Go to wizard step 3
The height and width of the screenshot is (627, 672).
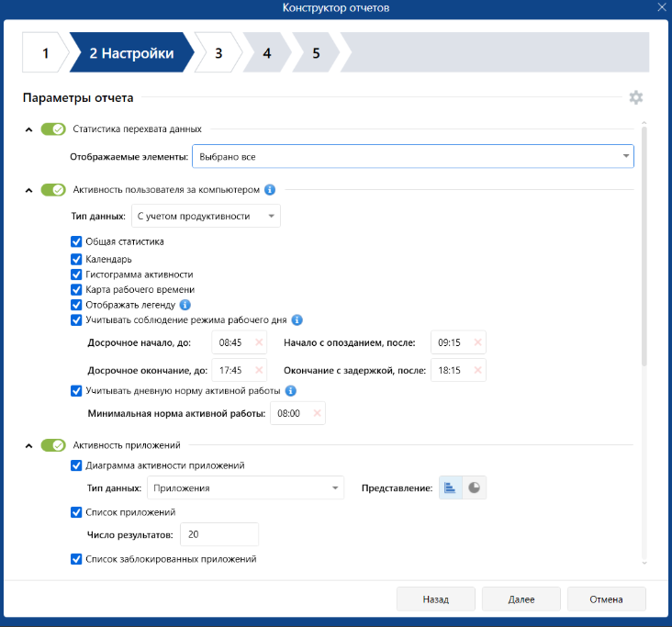click(218, 53)
